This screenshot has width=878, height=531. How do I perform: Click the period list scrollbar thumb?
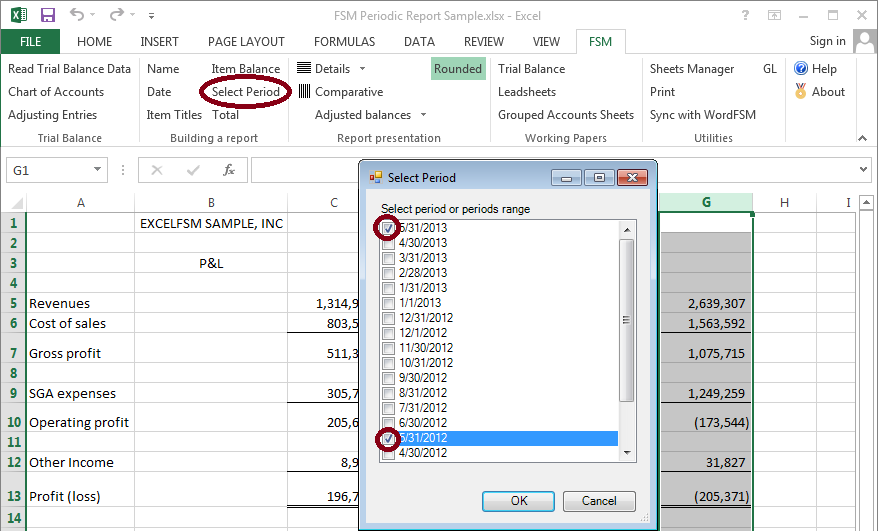coord(627,320)
